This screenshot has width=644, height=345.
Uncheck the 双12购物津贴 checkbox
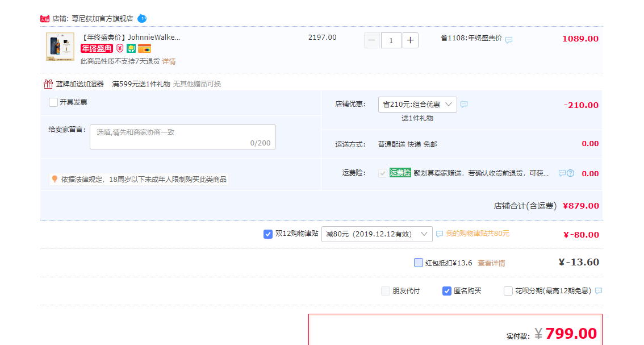[268, 234]
